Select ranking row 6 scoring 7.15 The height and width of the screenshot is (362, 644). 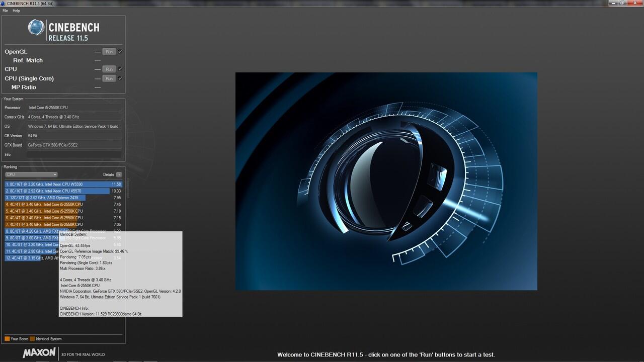pos(63,218)
